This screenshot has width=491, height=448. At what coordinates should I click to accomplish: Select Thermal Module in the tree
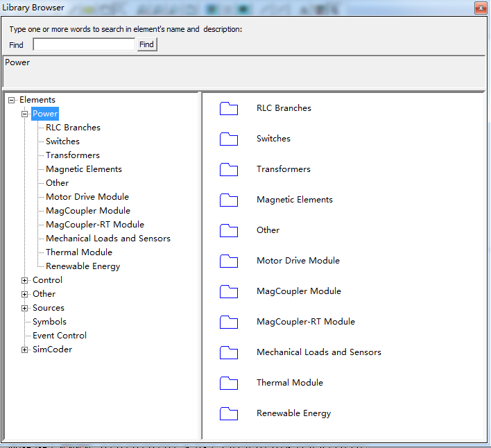[79, 252]
